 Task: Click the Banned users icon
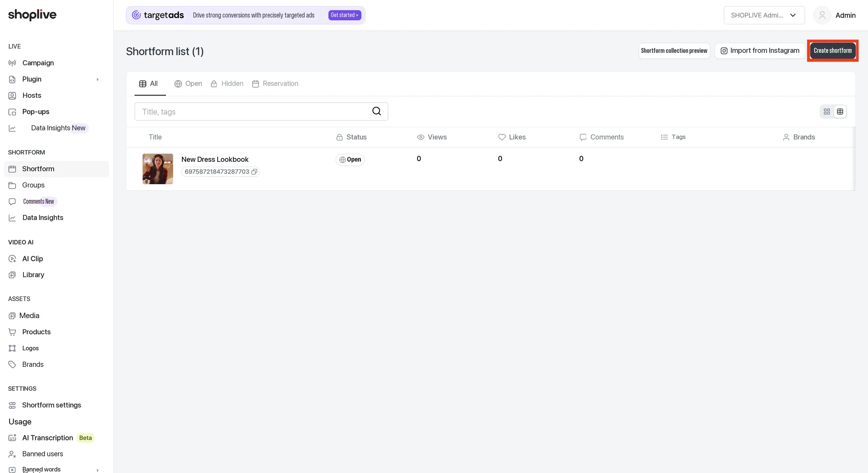click(x=12, y=454)
